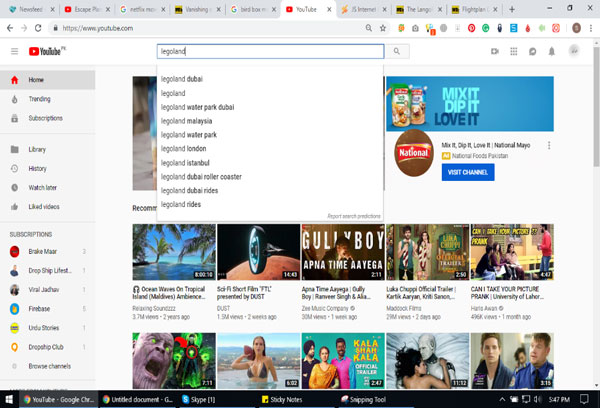Open the YouTube apps grid icon
The width and height of the screenshot is (600, 408).
tap(514, 51)
